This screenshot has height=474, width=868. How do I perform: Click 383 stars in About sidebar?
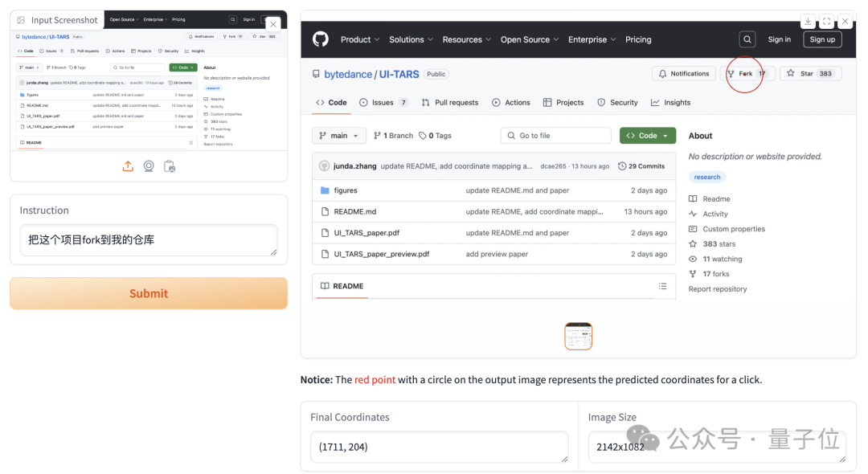pos(712,243)
